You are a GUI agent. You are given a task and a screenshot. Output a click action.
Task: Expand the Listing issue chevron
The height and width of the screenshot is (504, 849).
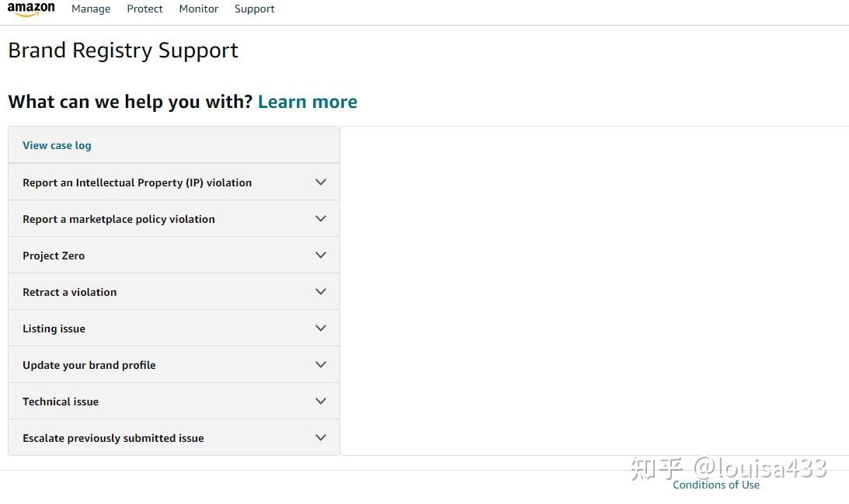(x=321, y=328)
